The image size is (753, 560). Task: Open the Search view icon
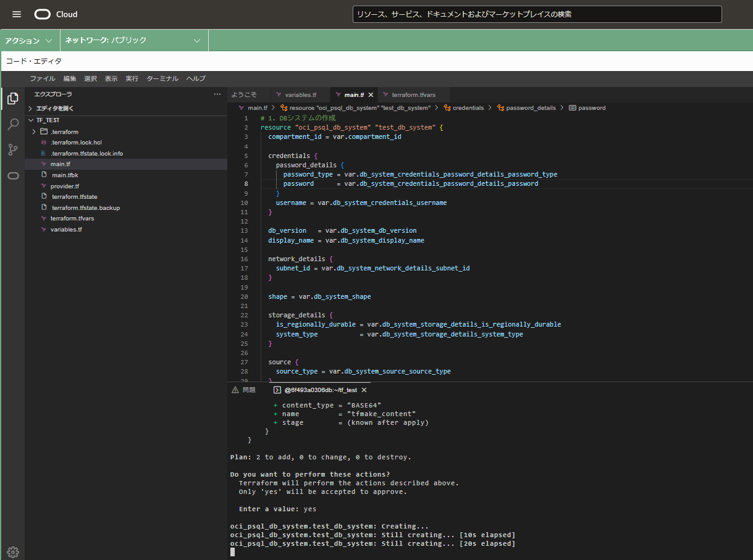tap(13, 125)
